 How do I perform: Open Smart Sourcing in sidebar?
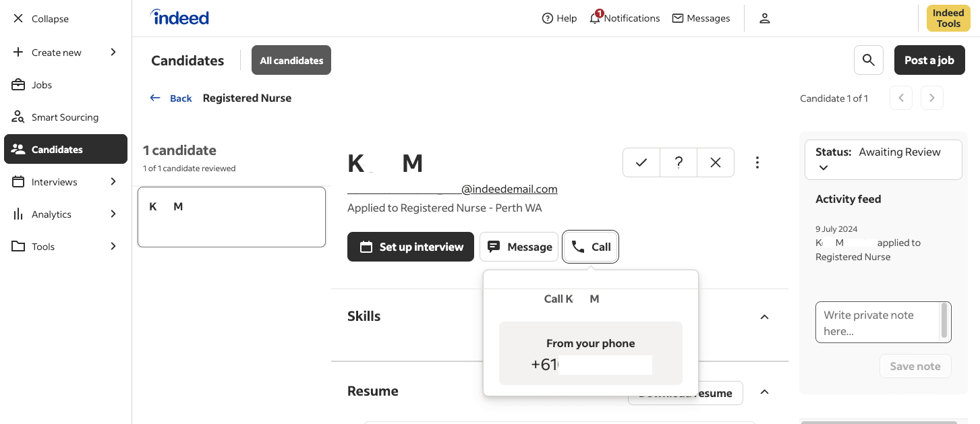tap(65, 117)
